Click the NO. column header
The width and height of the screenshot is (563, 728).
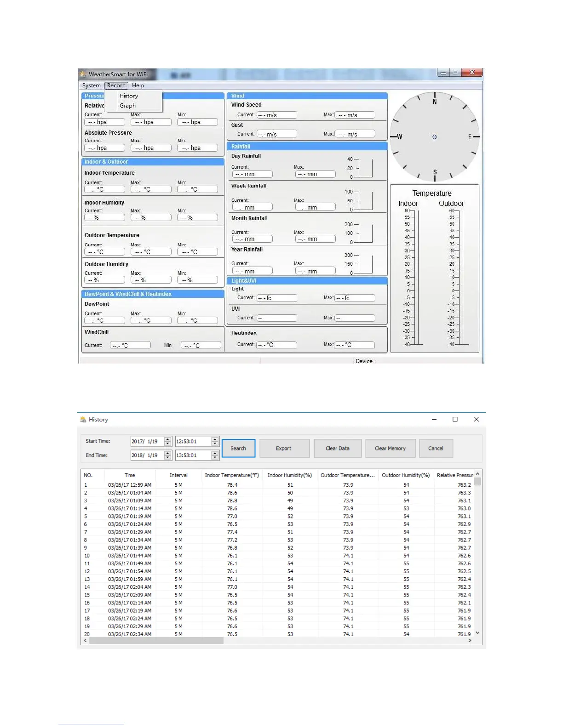[x=92, y=475]
